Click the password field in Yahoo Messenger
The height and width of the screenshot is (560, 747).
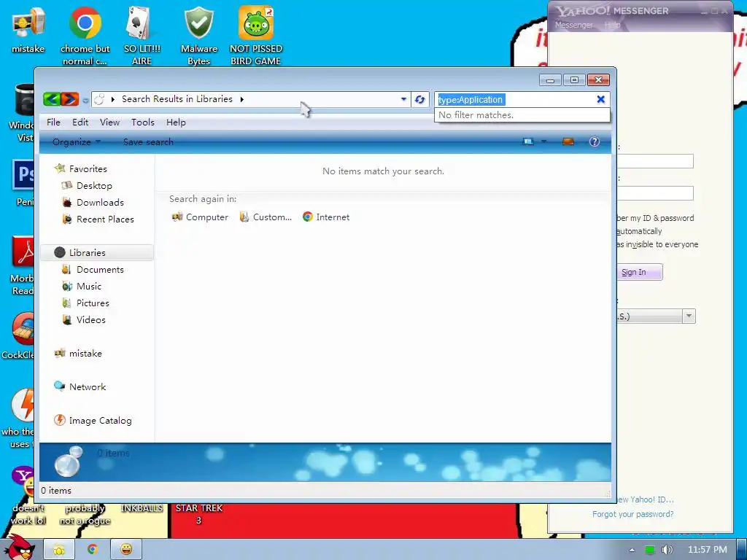coord(655,192)
